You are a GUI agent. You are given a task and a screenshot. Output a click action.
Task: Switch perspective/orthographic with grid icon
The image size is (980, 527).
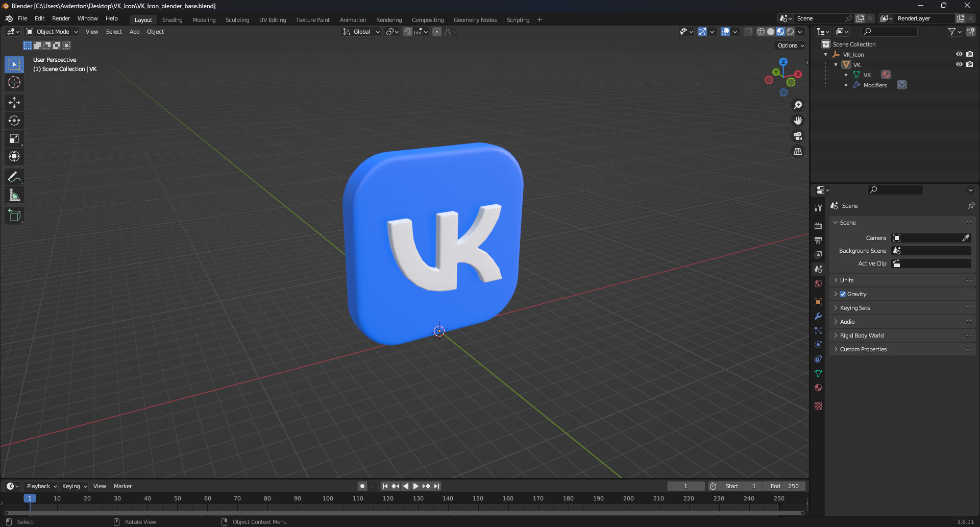coord(798,151)
